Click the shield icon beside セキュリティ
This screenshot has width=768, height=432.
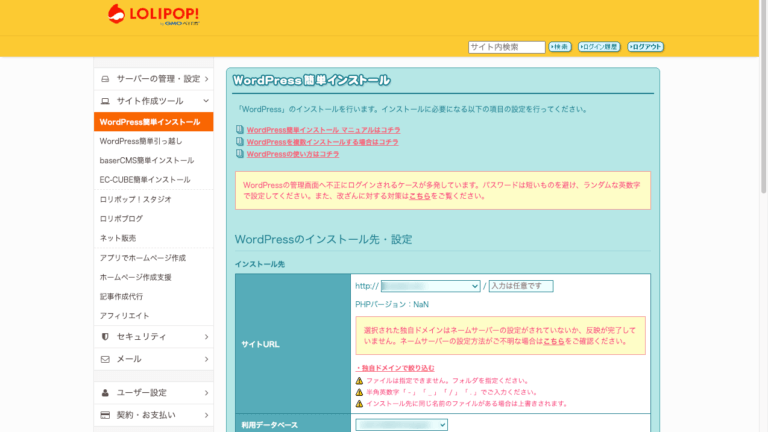coord(105,336)
